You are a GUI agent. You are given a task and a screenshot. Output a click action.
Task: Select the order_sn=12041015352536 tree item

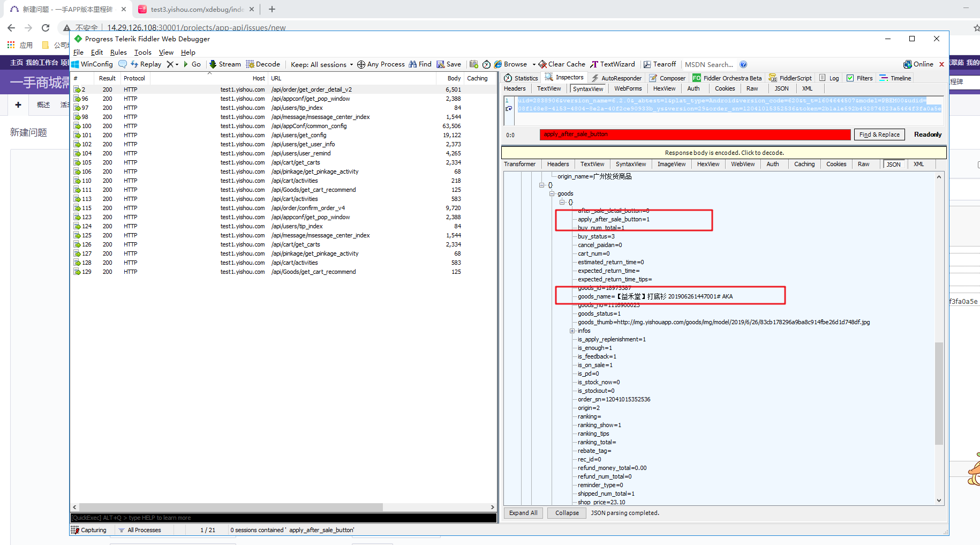[x=614, y=399]
